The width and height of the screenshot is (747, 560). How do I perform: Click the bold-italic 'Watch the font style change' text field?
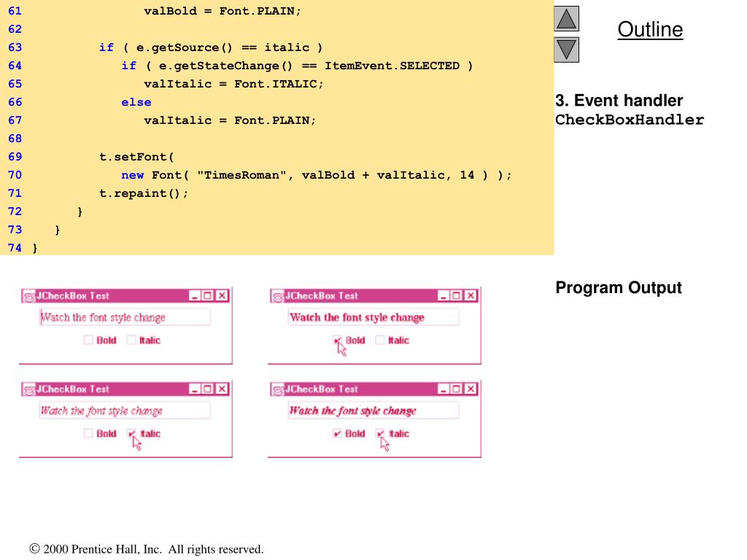pyautogui.click(x=373, y=411)
